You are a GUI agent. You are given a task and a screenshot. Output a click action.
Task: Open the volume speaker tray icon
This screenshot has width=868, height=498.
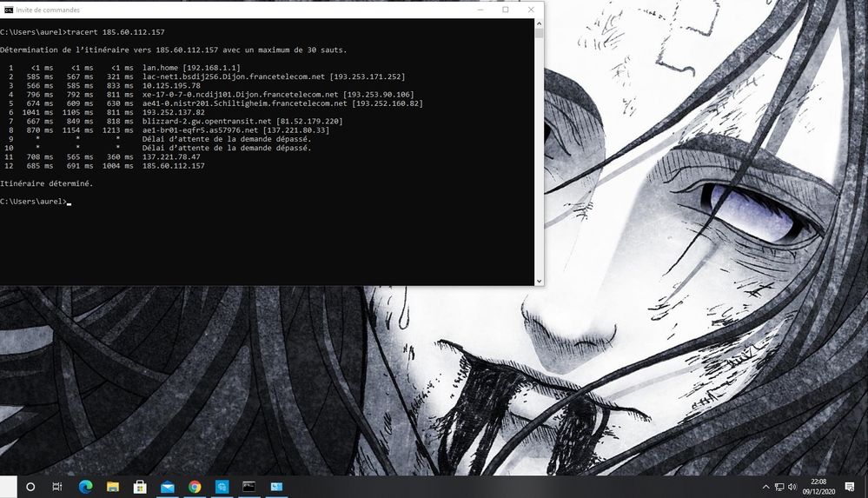pyautogui.click(x=792, y=487)
